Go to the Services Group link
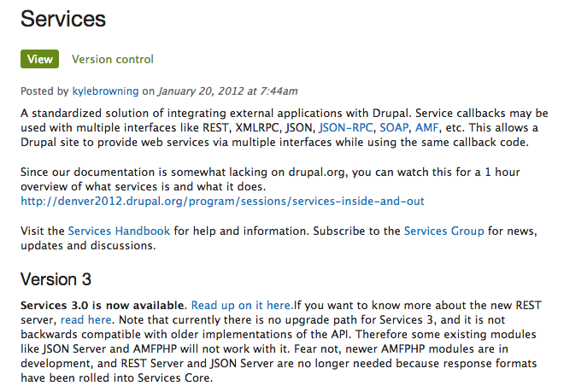The height and width of the screenshot is (392, 564). coord(444,231)
